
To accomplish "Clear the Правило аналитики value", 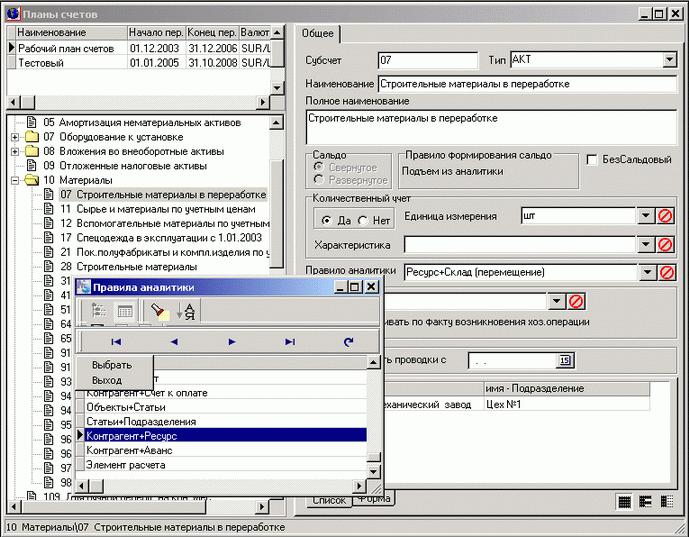I will (667, 272).
